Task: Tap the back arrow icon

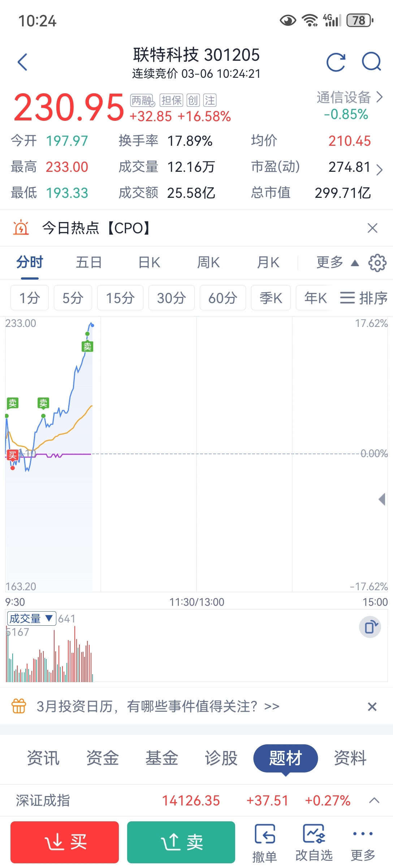Action: click(x=23, y=62)
